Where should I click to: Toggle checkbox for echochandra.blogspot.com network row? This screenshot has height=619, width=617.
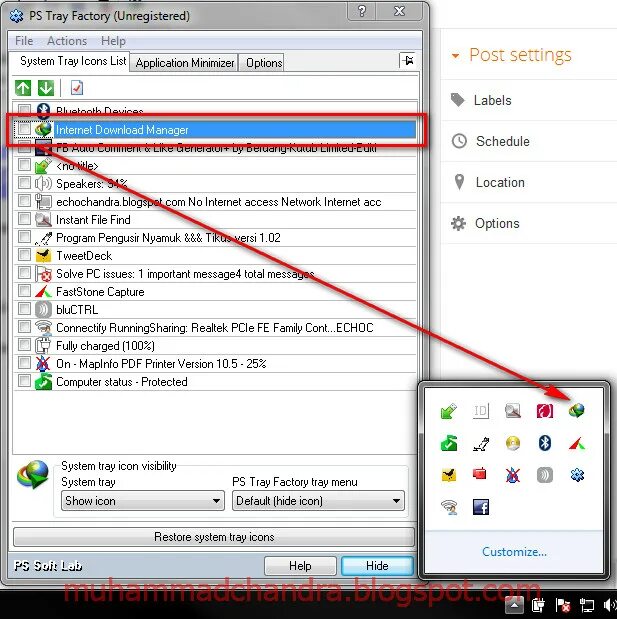pyautogui.click(x=24, y=201)
